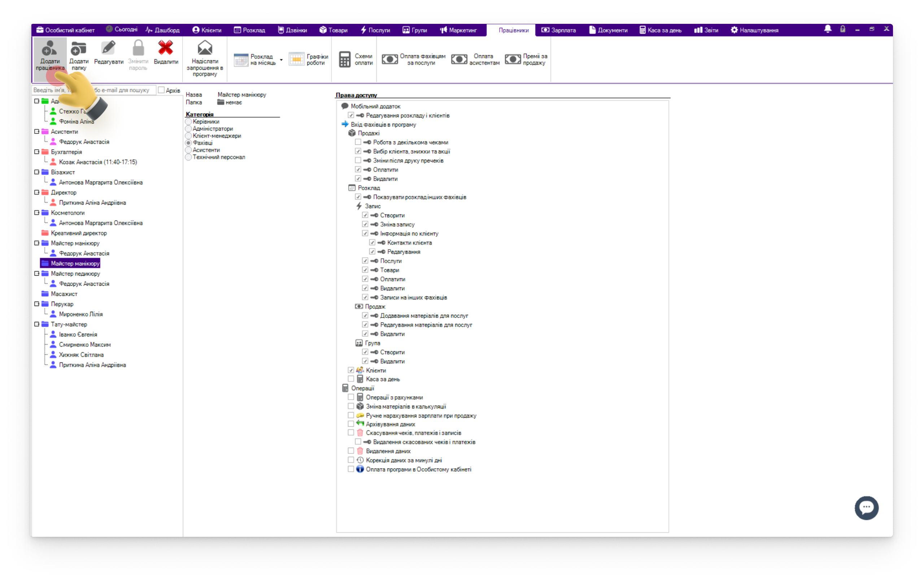Screen dimensions: 924x578
Task: Click the lock icon in title bar
Action: point(842,29)
